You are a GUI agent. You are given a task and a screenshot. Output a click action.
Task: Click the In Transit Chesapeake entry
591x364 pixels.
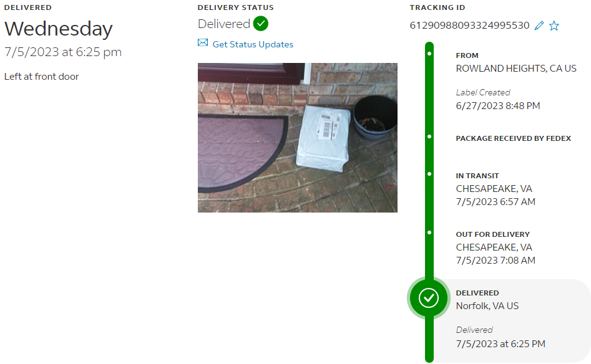[496, 189]
